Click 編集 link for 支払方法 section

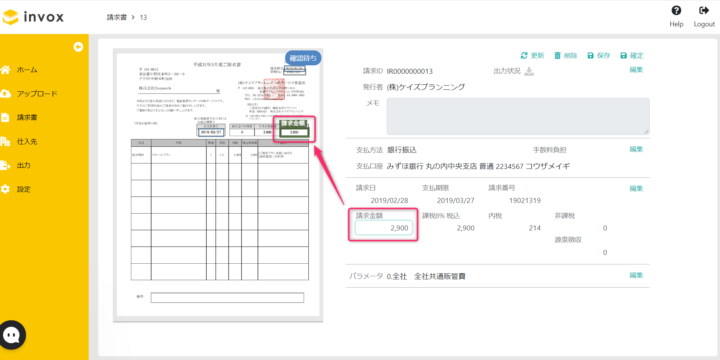coord(636,149)
